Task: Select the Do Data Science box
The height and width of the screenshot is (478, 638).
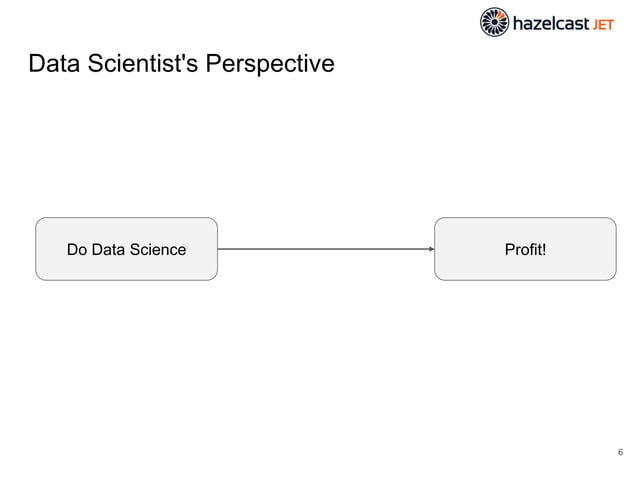Action: (x=127, y=249)
